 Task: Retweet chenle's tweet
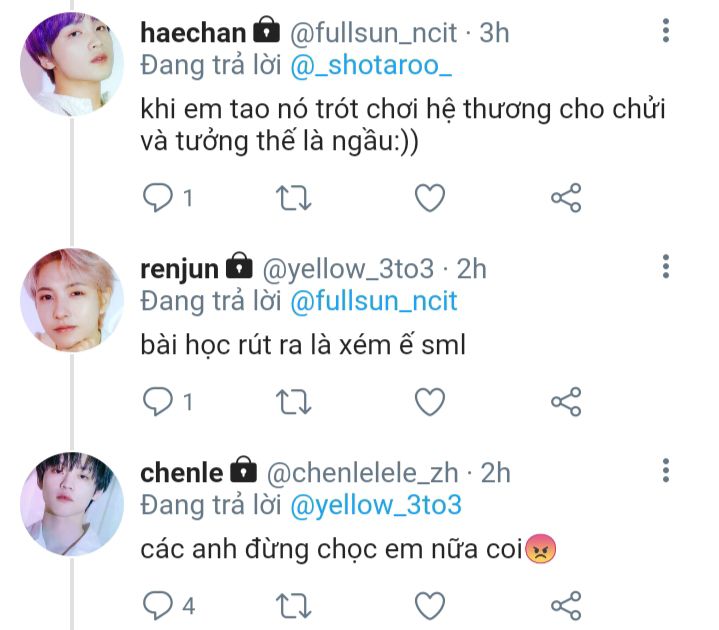[293, 605]
